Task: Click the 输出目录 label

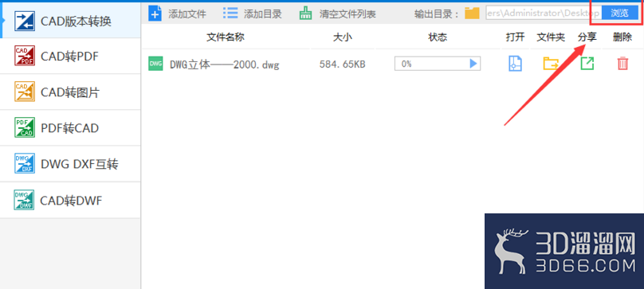Action: point(437,14)
